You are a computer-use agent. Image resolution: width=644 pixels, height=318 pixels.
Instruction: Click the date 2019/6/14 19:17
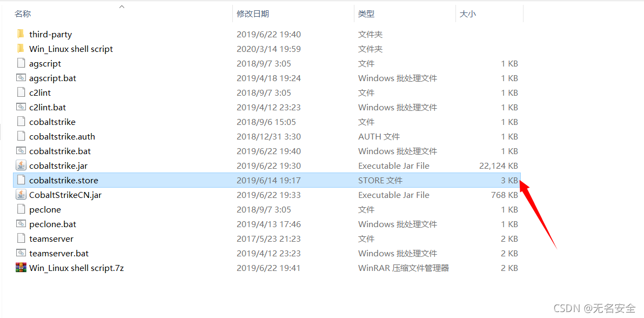tap(269, 181)
